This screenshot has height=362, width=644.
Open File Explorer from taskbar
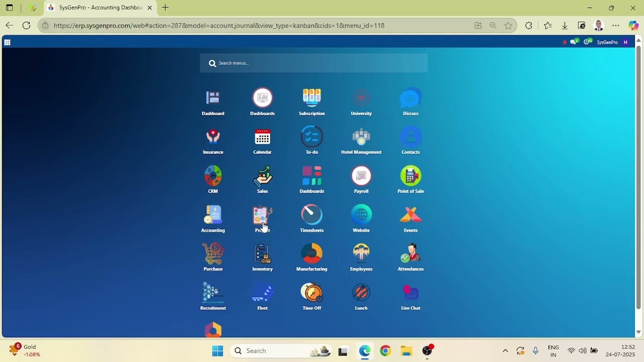click(x=407, y=351)
